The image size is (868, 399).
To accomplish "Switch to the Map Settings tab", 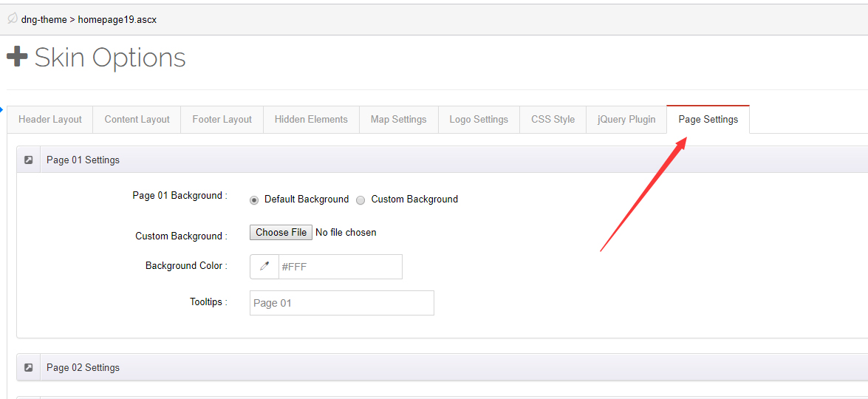I will click(398, 120).
